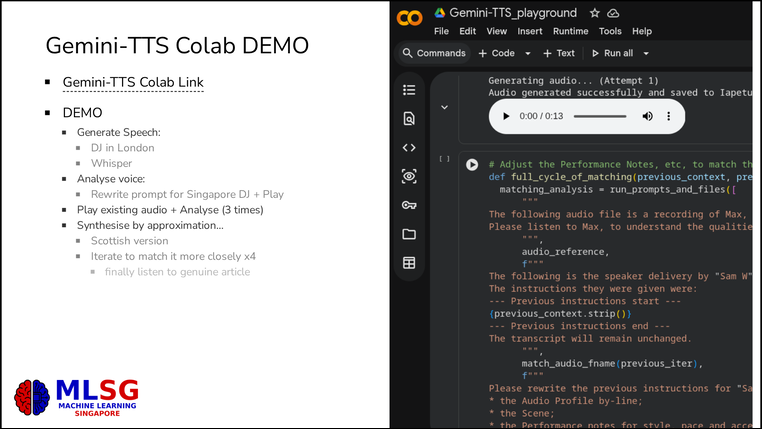Open the Data table sidebar icon
Image resolution: width=762 pixels, height=429 pixels.
click(x=409, y=263)
